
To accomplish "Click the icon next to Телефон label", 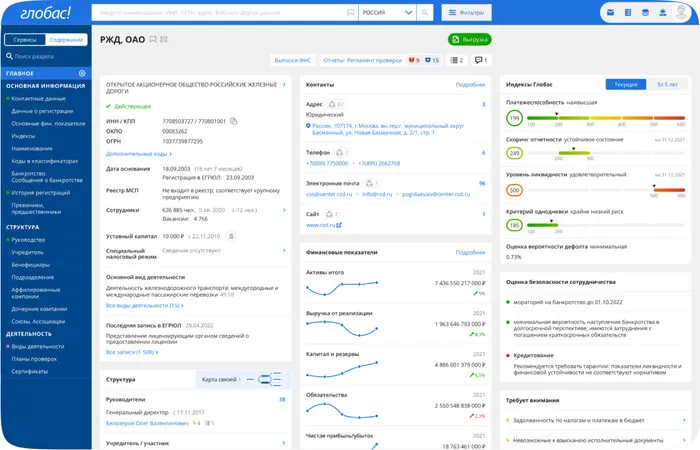I will click(339, 152).
